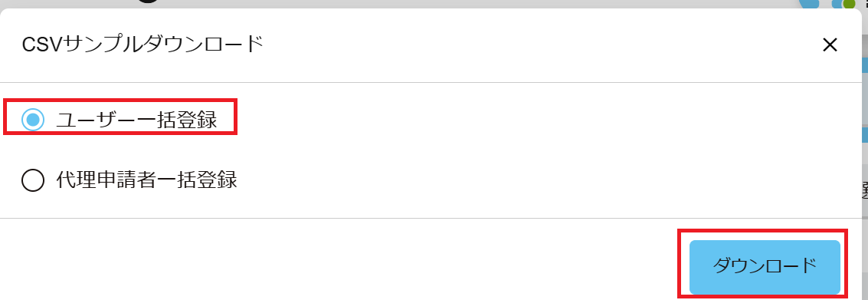Click blank header area between title and X

(x=542, y=45)
